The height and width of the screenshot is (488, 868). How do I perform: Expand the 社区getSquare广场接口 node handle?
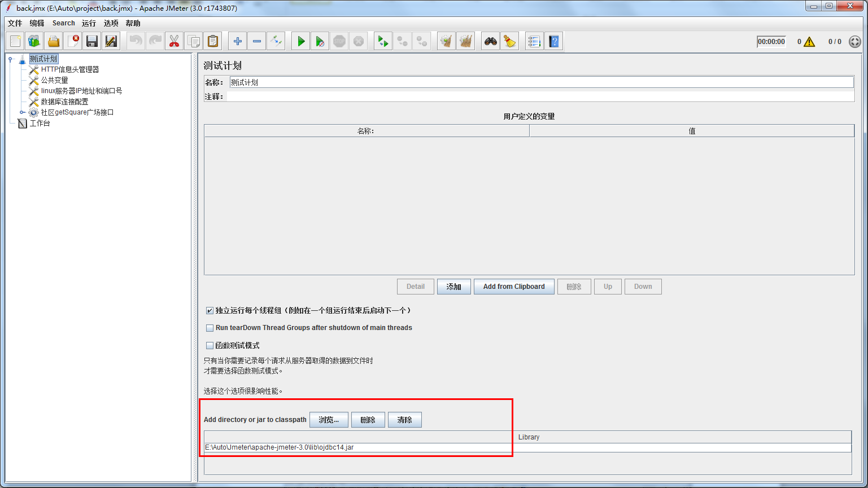click(22, 112)
